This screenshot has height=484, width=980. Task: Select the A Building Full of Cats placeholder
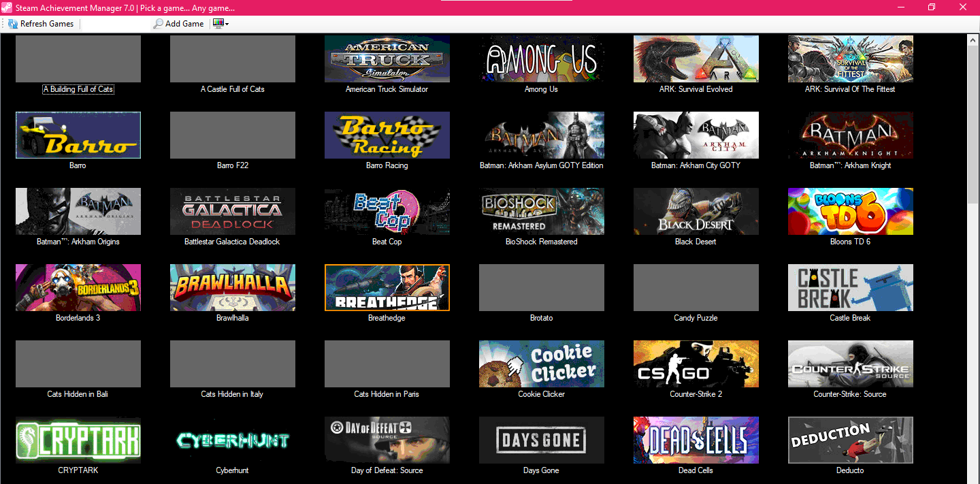pos(78,59)
